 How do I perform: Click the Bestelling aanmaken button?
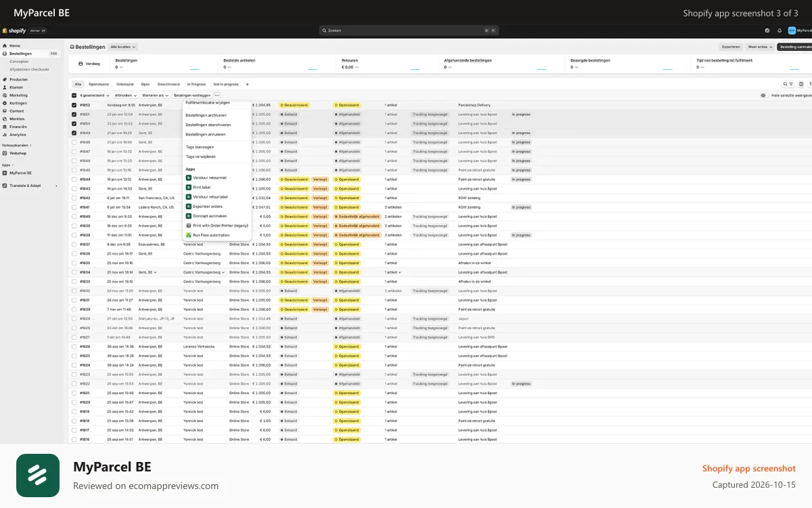pos(794,47)
